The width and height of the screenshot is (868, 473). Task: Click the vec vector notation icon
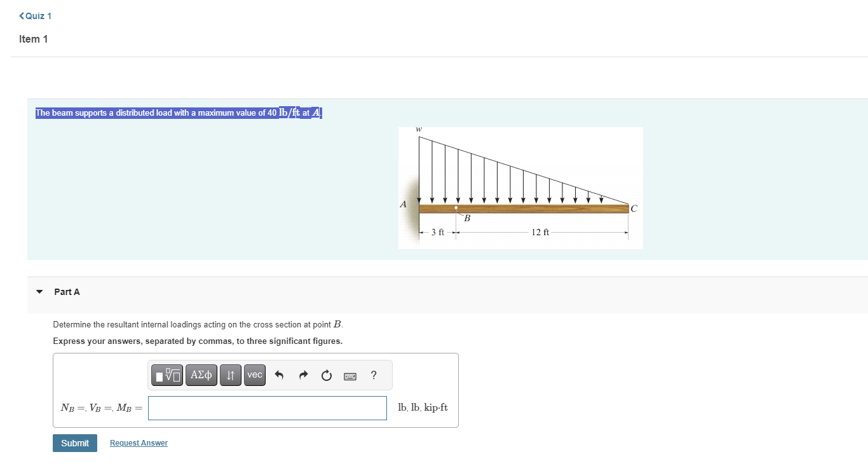pos(254,375)
